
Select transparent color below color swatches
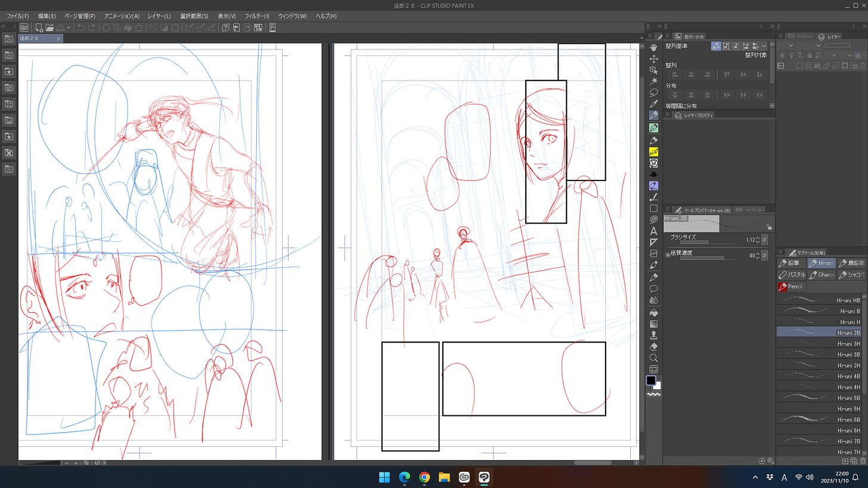tap(653, 394)
